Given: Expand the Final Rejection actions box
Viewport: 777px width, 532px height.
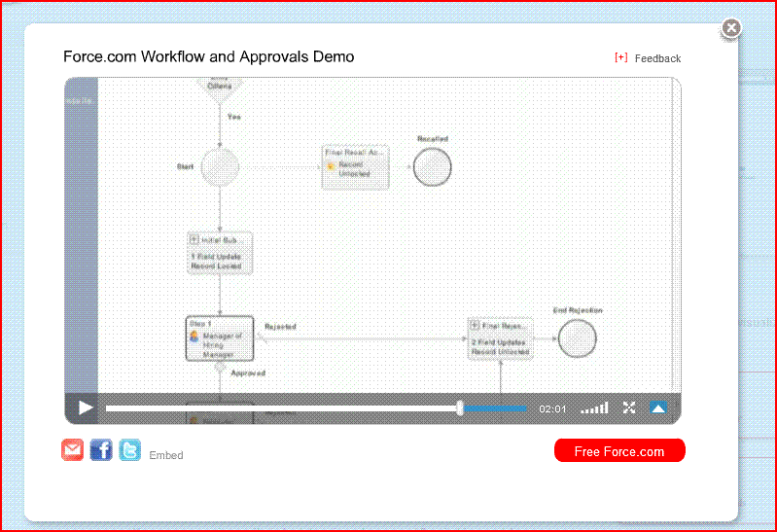Looking at the screenshot, I should 475,326.
